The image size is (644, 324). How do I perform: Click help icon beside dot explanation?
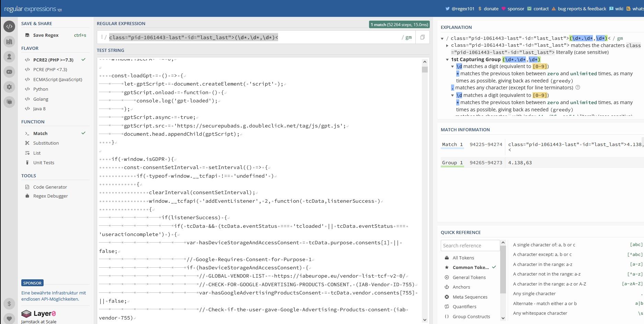[x=578, y=88]
